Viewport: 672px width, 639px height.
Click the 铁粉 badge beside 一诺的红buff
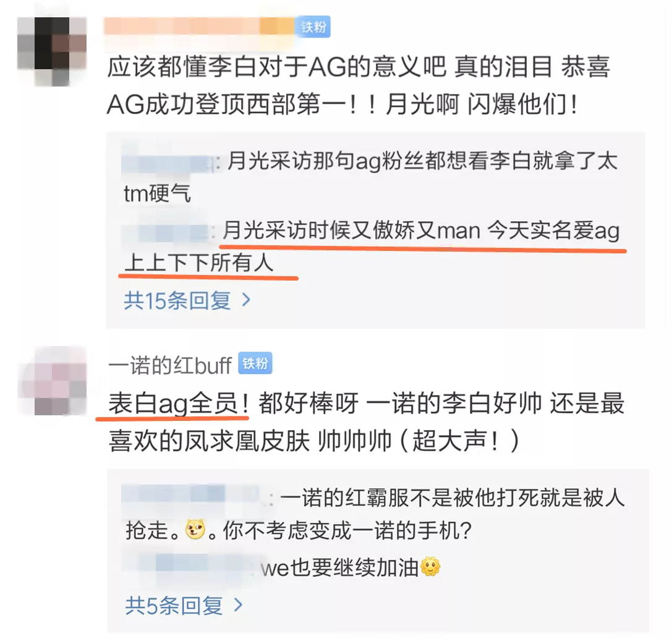(x=255, y=363)
